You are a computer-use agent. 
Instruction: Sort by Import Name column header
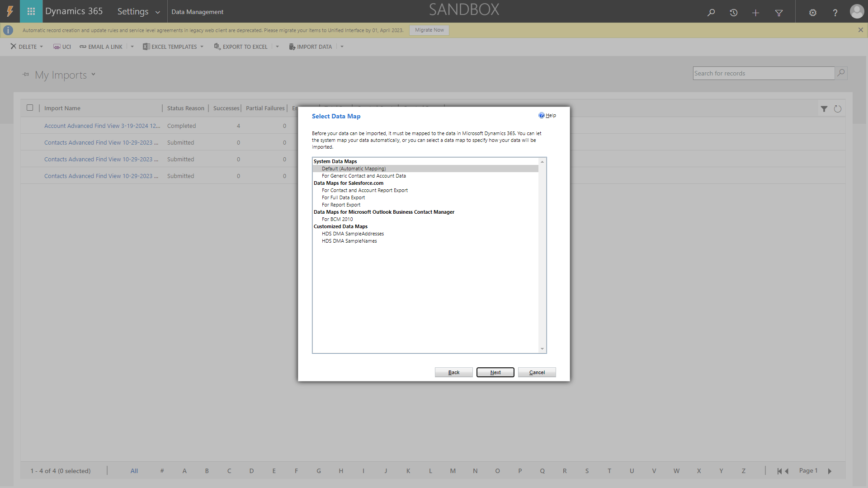click(62, 108)
